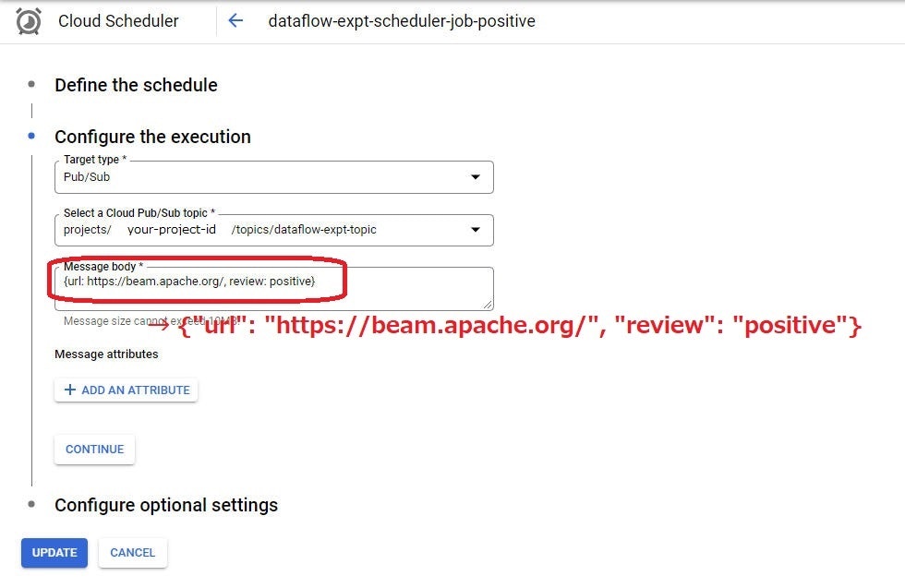Select the Configure the execution step heading
This screenshot has width=905, height=588.
click(153, 137)
